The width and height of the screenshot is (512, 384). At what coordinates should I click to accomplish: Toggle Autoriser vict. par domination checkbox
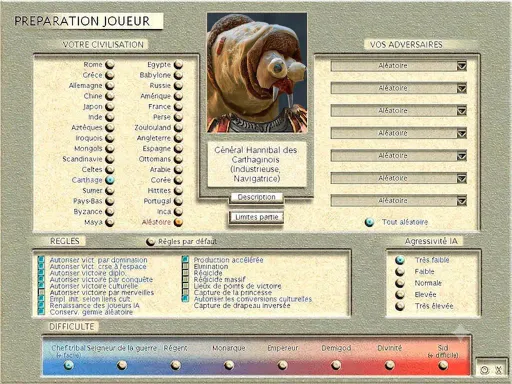click(x=41, y=260)
